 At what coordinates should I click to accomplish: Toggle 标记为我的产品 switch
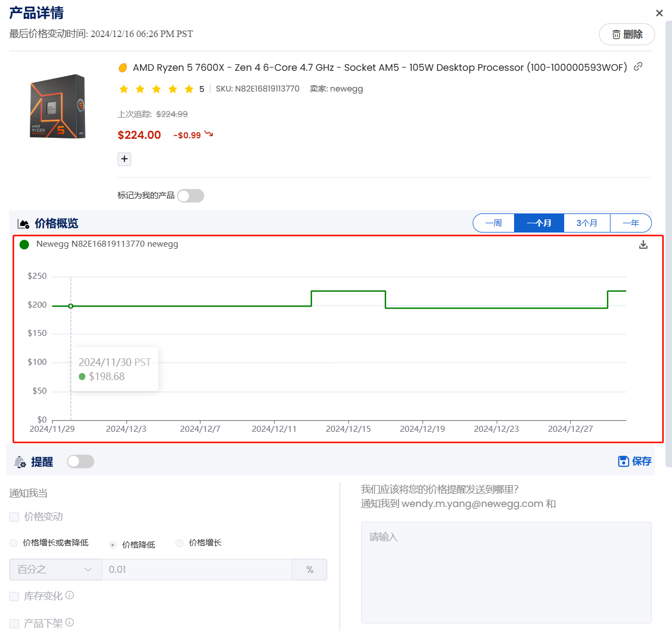click(191, 195)
